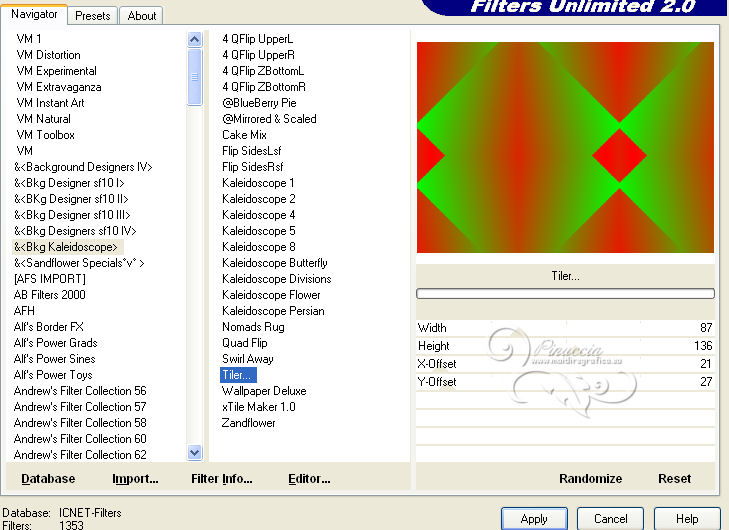This screenshot has height=530, width=729.
Task: Select VM Extravaganza category
Action: (59, 87)
